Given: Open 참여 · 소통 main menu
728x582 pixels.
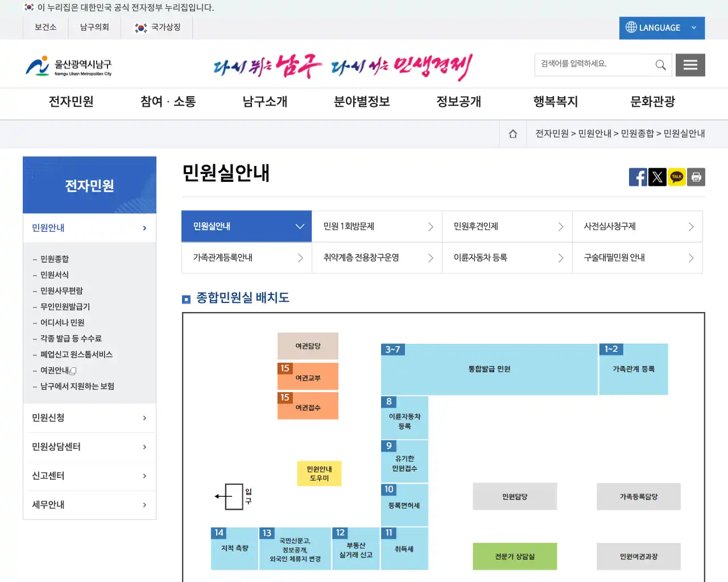Looking at the screenshot, I should (x=168, y=102).
